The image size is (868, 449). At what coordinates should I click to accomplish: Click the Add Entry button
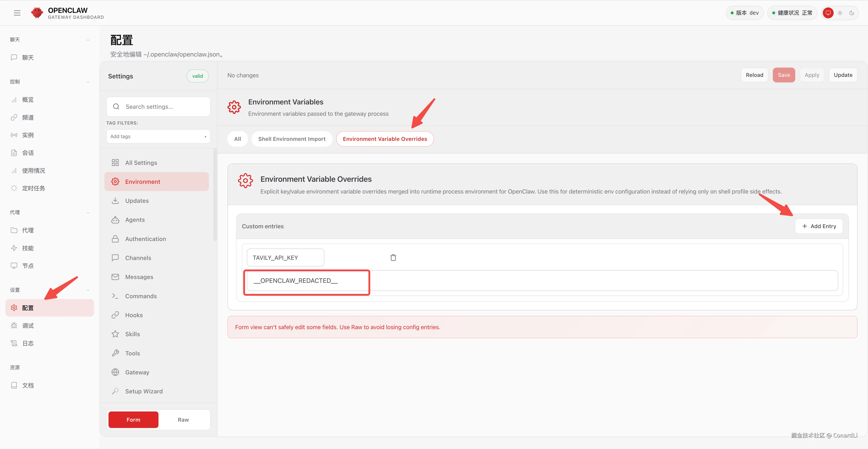pos(818,226)
